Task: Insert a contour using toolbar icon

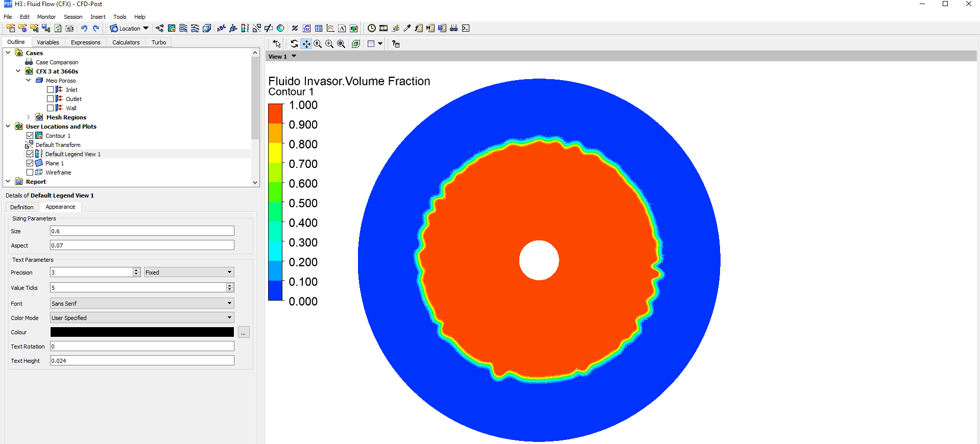Action: click(x=172, y=29)
